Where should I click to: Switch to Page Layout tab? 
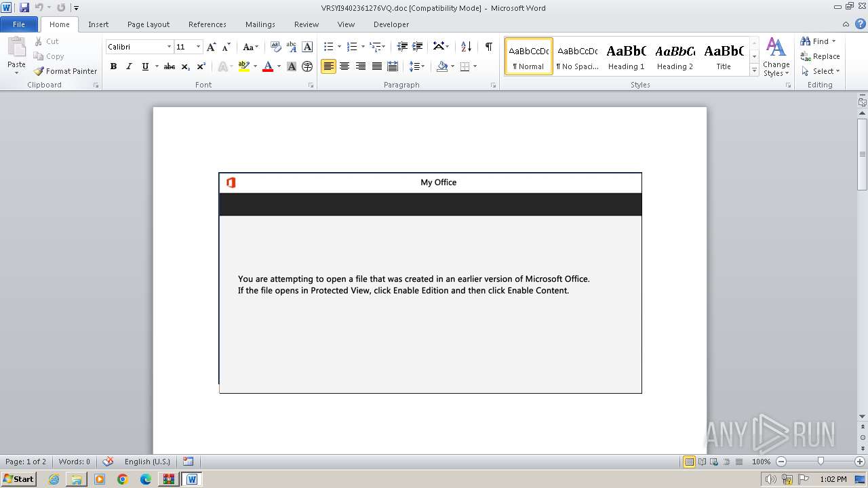point(149,24)
